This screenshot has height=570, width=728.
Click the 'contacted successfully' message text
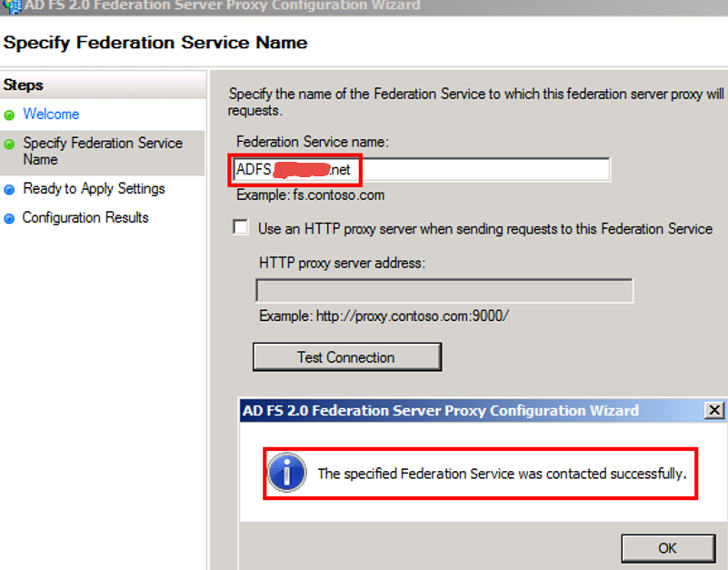[501, 474]
